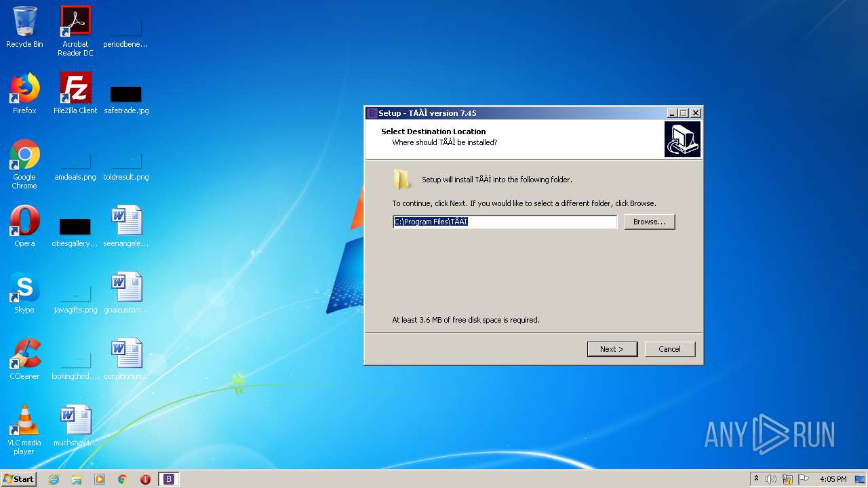Select the VLC media player shortcut
This screenshot has width=868, height=488.
pyautogui.click(x=24, y=430)
